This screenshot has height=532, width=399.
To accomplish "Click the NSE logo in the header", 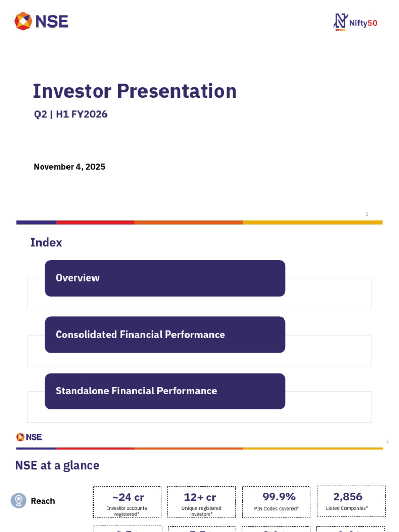I will pos(41,21).
